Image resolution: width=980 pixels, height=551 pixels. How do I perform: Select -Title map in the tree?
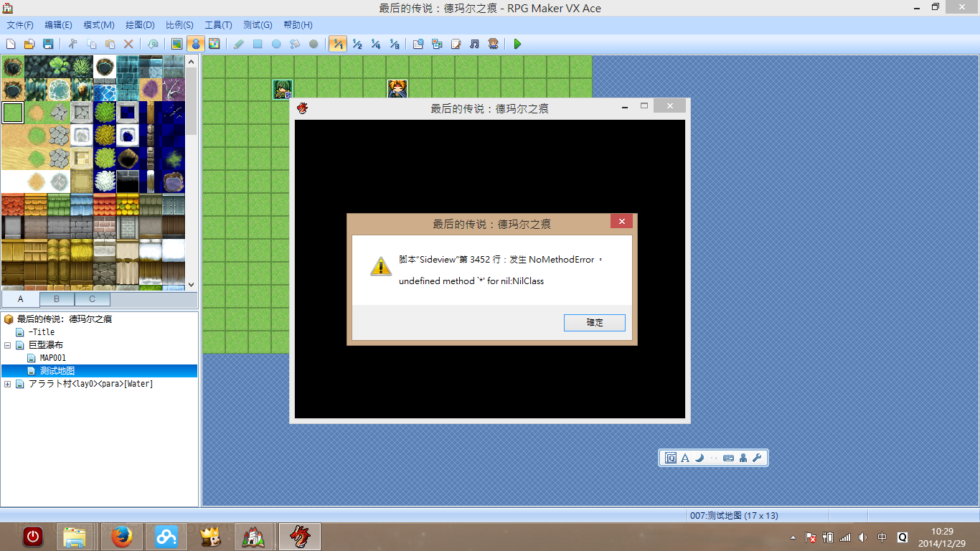pyautogui.click(x=42, y=332)
